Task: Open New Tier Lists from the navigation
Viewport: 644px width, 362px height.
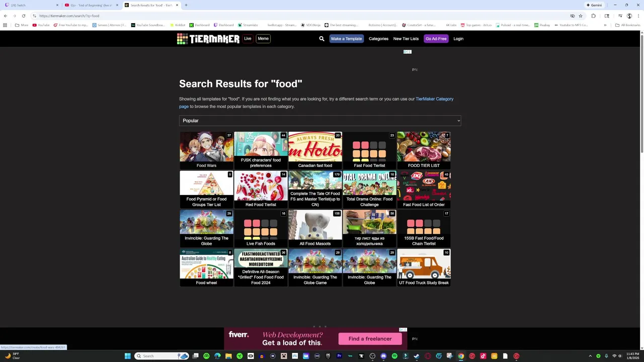Action: (406, 39)
